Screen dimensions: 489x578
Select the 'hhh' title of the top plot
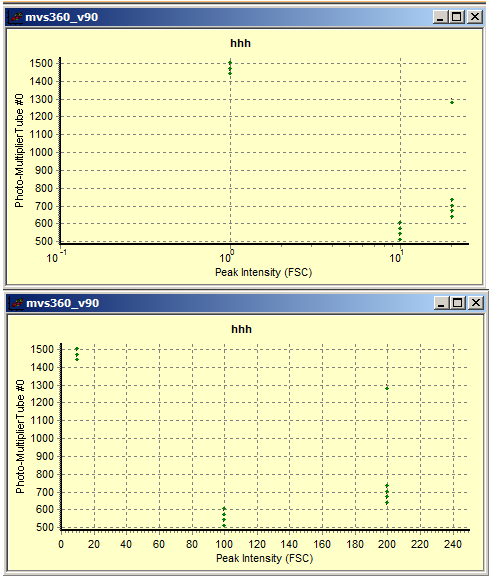click(240, 43)
